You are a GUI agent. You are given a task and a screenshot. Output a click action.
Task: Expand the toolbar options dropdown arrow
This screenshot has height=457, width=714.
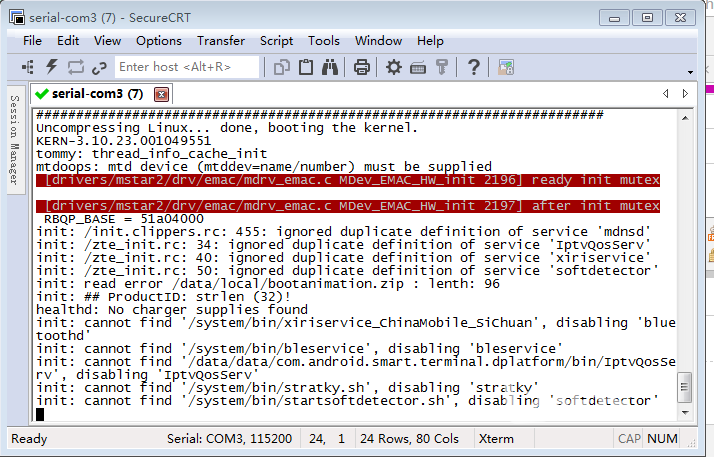click(690, 72)
